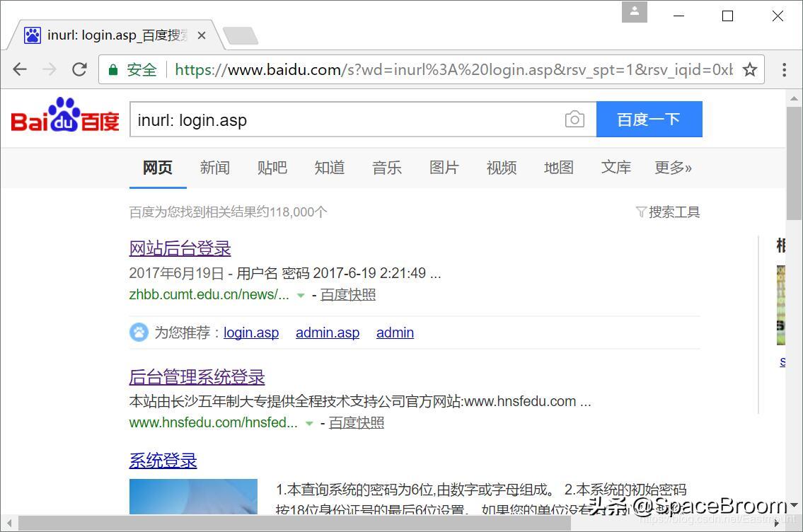Expand the snapshot dropdown beside zhbb.cumt.edu.cn
The width and height of the screenshot is (803, 532).
coord(301,296)
